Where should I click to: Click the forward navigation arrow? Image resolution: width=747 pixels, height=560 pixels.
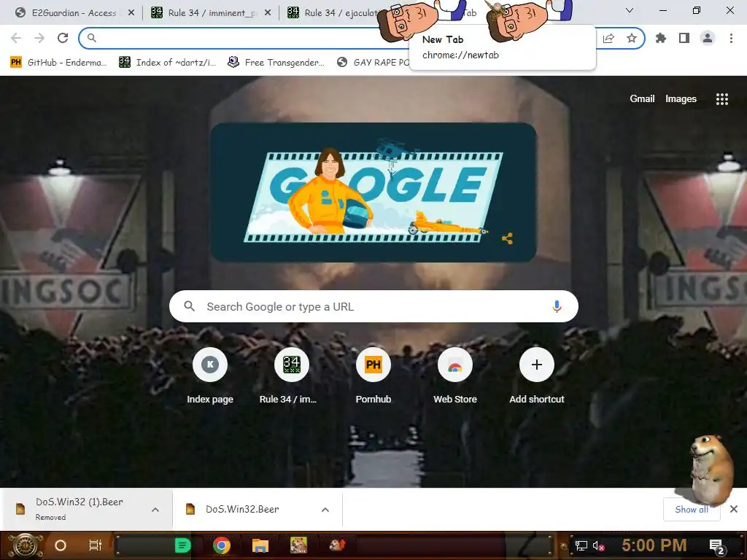[39, 38]
